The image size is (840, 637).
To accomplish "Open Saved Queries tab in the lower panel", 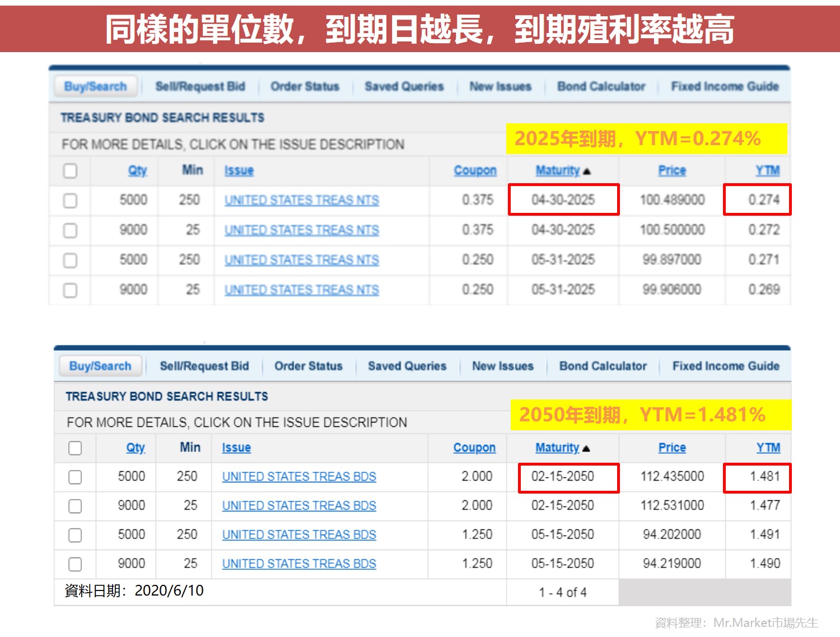I will (x=407, y=366).
